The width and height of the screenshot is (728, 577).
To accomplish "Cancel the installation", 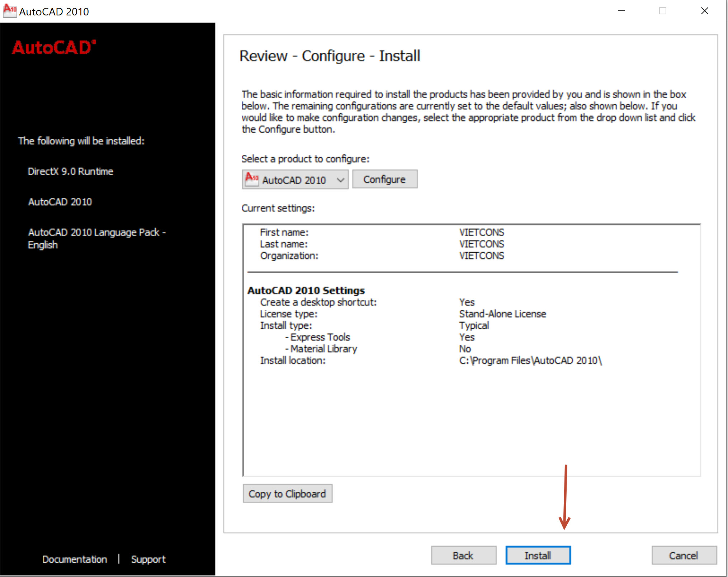I will coord(683,555).
